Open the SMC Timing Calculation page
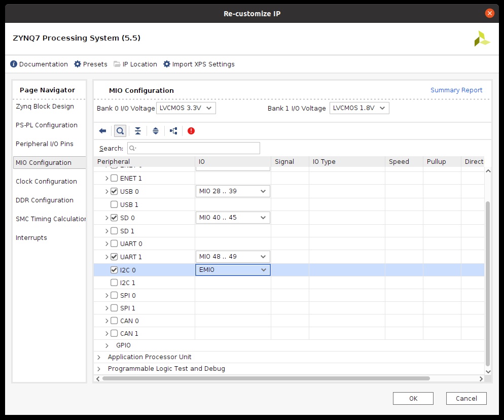 (51, 219)
